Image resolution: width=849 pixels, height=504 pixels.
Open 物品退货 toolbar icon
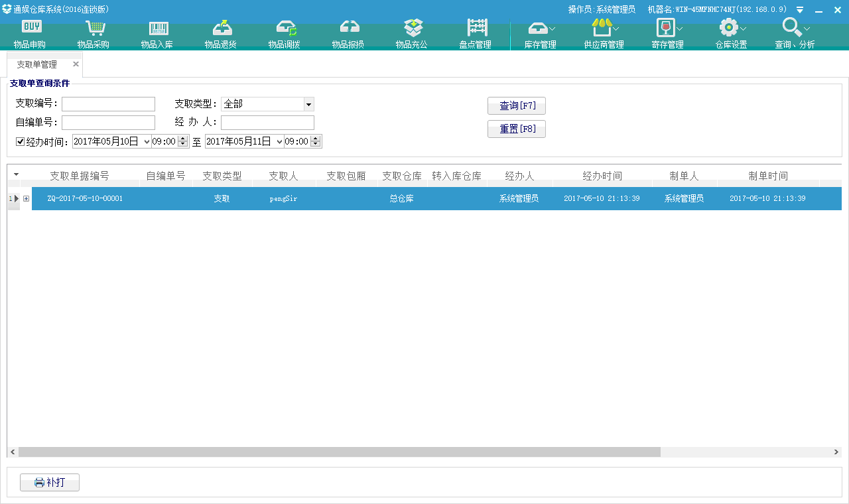pos(221,33)
